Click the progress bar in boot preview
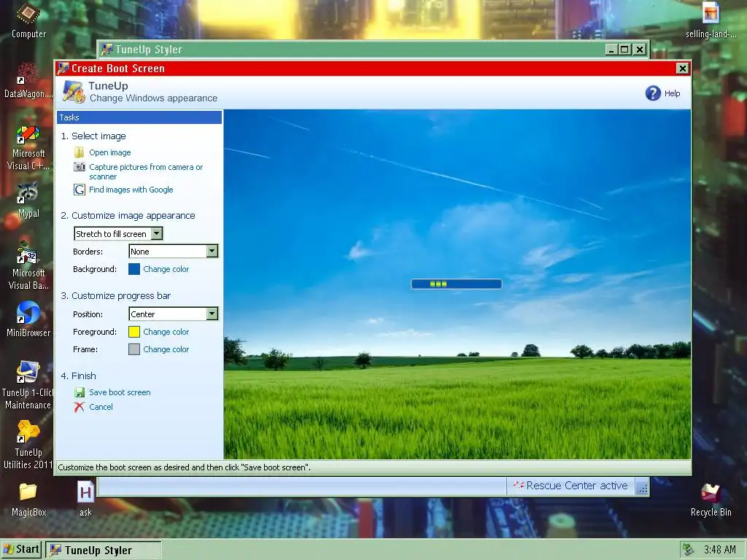The image size is (747, 560). [457, 284]
